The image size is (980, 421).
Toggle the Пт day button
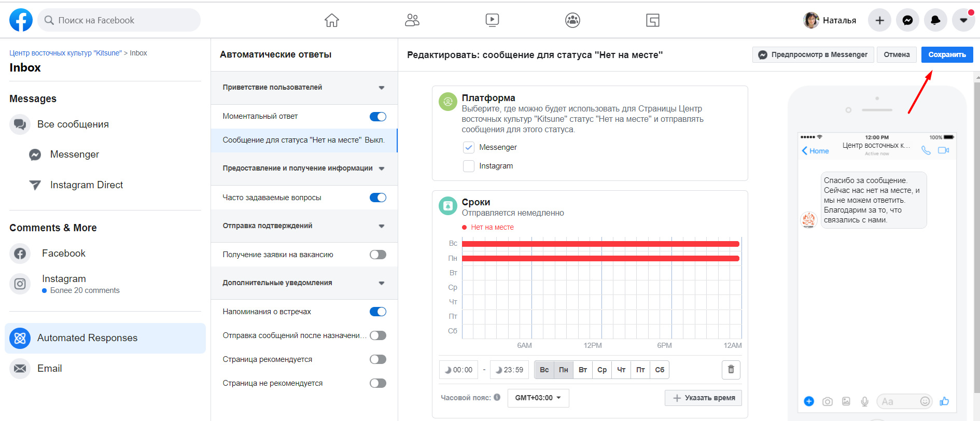(640, 370)
